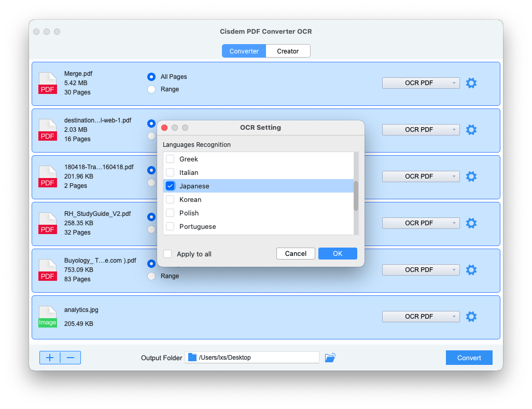Open OCR settings gear for Merge.pdf

[x=471, y=83]
